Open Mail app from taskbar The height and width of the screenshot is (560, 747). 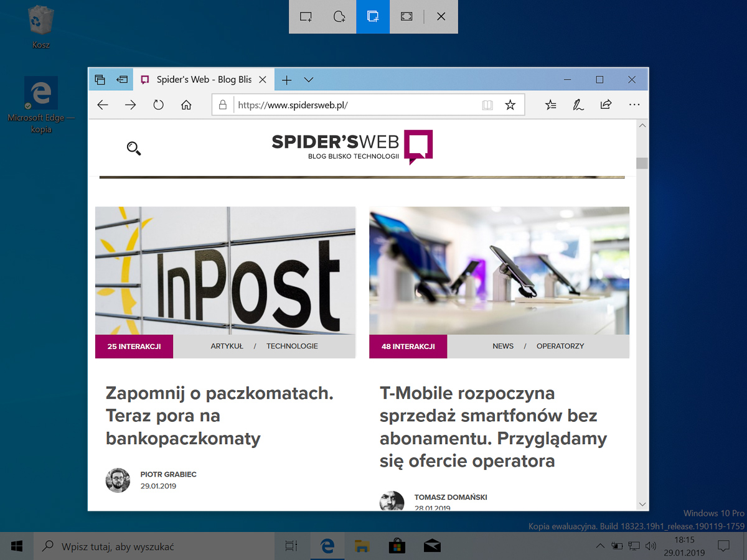[x=431, y=546]
